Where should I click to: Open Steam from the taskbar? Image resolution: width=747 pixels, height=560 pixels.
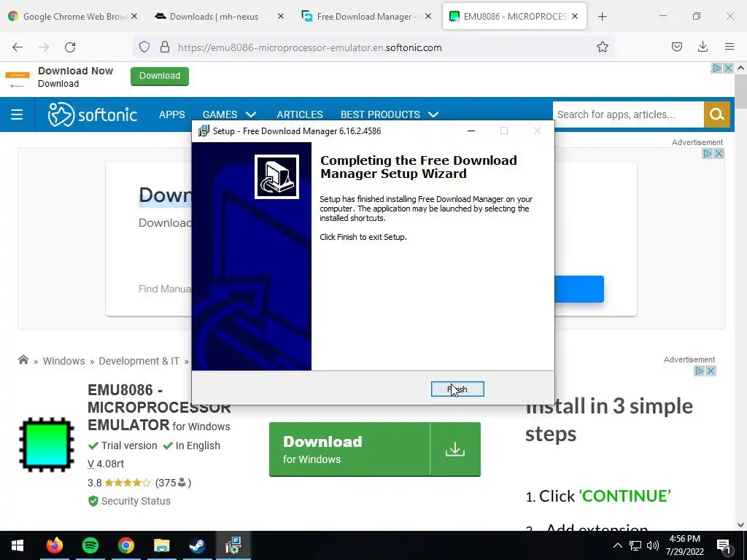pyautogui.click(x=197, y=545)
